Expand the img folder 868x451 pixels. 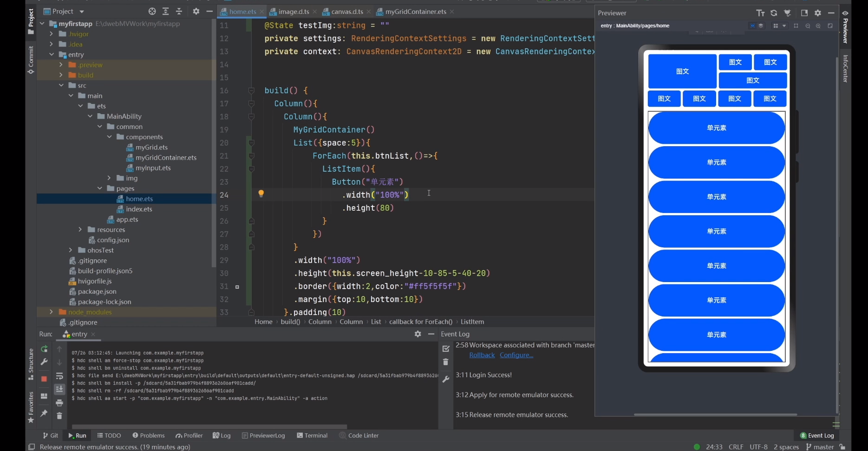[109, 178]
